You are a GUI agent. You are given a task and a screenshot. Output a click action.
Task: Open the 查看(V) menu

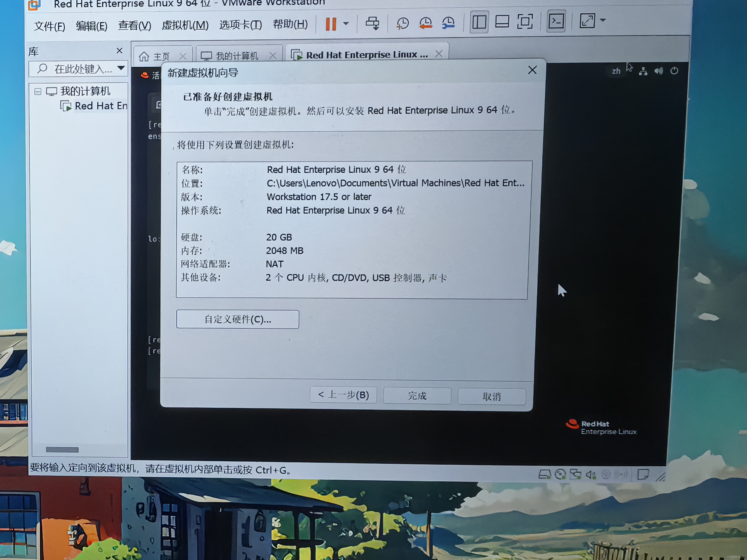click(134, 26)
